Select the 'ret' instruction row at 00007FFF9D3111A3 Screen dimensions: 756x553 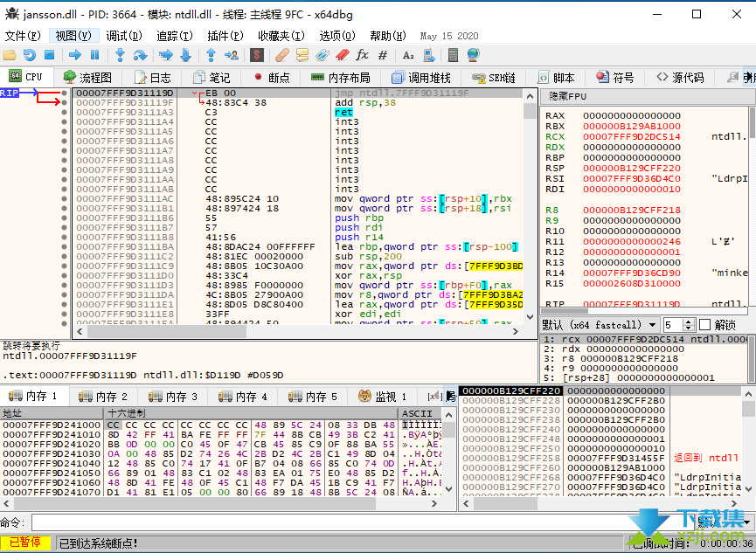[x=298, y=113]
